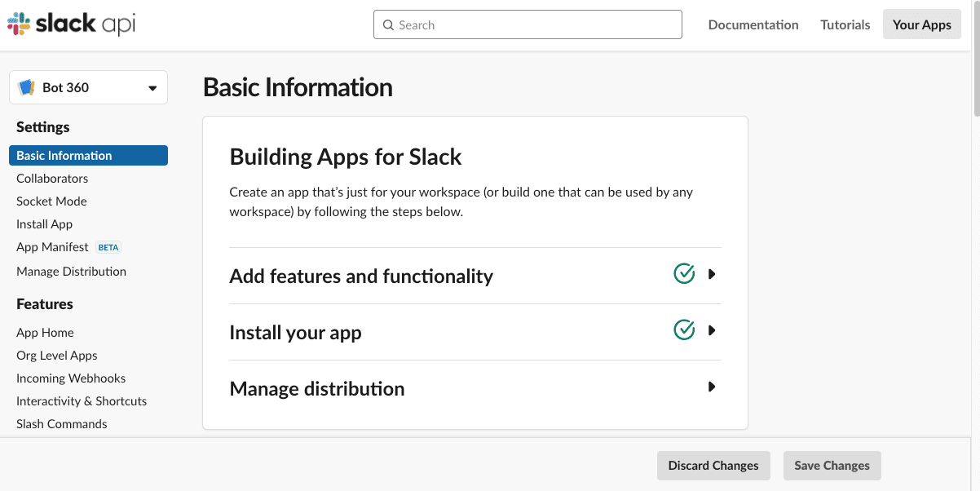The width and height of the screenshot is (980, 491).
Task: Expand the Add features and functionality section
Action: pyautogui.click(x=712, y=275)
